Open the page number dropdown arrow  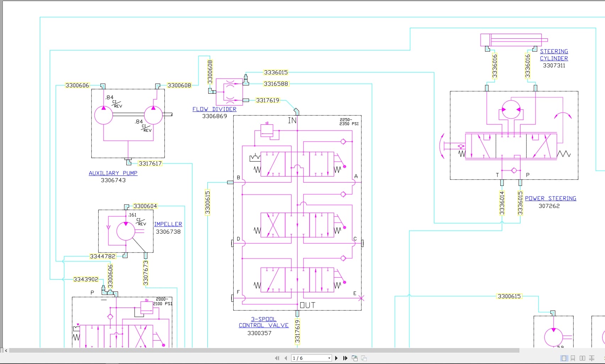click(x=329, y=358)
